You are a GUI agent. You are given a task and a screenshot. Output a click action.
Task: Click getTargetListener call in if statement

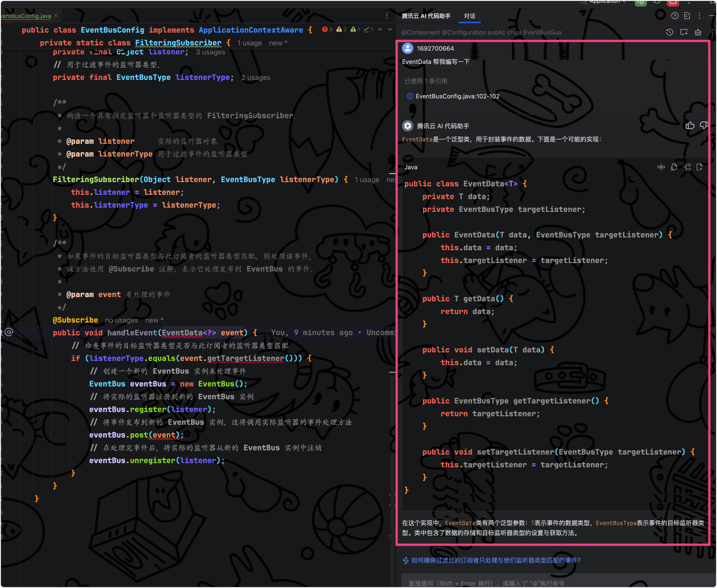[245, 358]
